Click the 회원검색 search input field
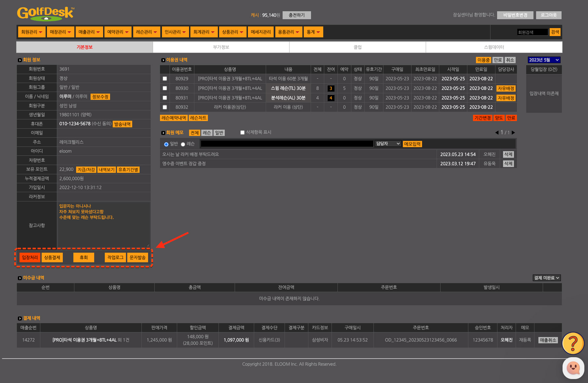The image size is (588, 383). [532, 32]
